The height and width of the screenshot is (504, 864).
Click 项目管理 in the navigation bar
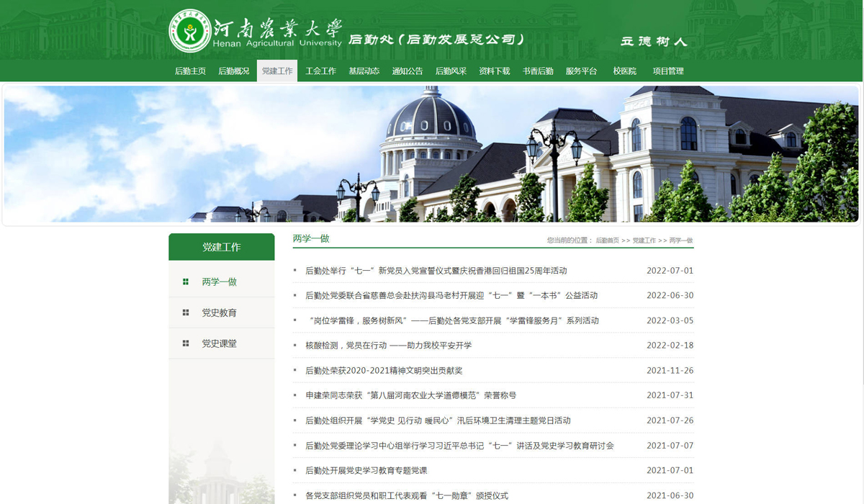[667, 71]
